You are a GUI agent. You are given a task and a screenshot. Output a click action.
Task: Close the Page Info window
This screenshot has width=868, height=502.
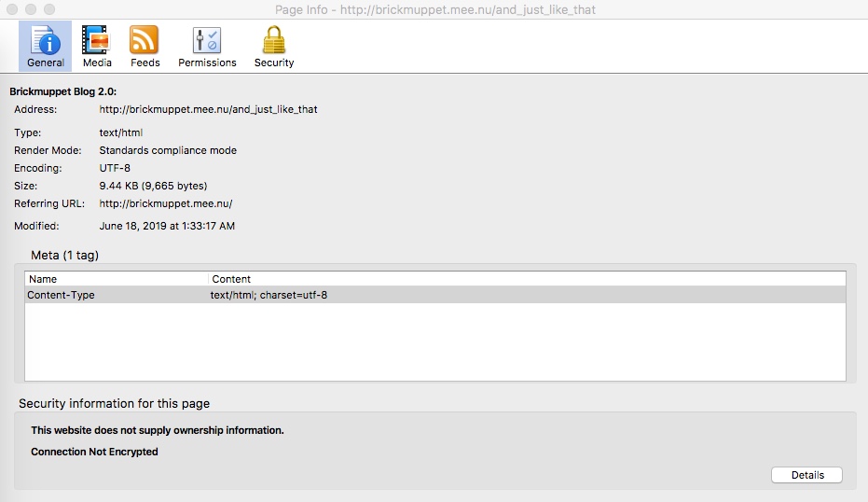point(12,9)
